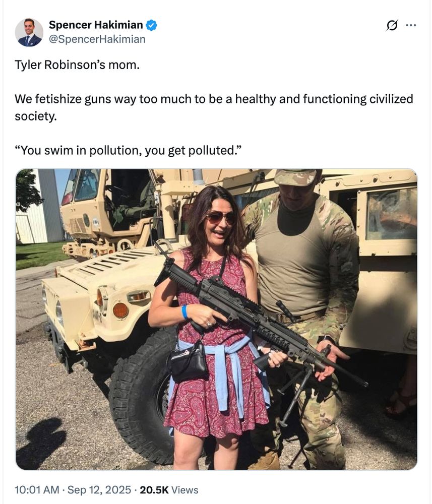Open Spencer Hakimian's profile picture
This screenshot has height=504, width=432.
(x=29, y=32)
